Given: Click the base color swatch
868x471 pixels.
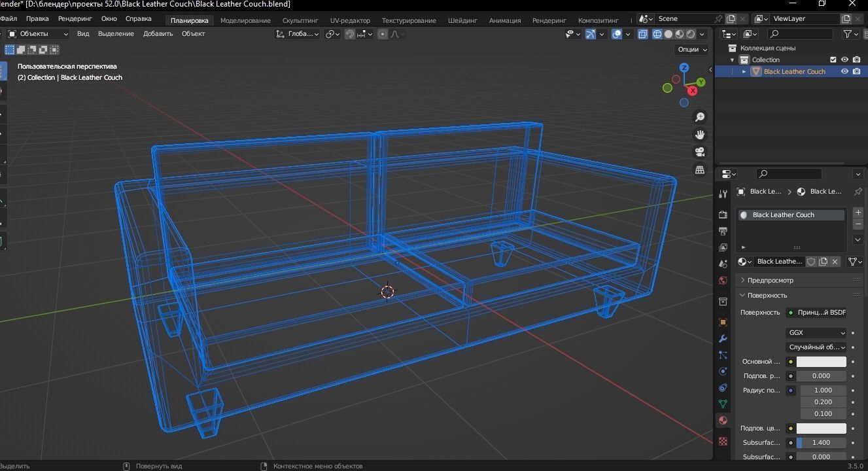Looking at the screenshot, I should tap(822, 362).
